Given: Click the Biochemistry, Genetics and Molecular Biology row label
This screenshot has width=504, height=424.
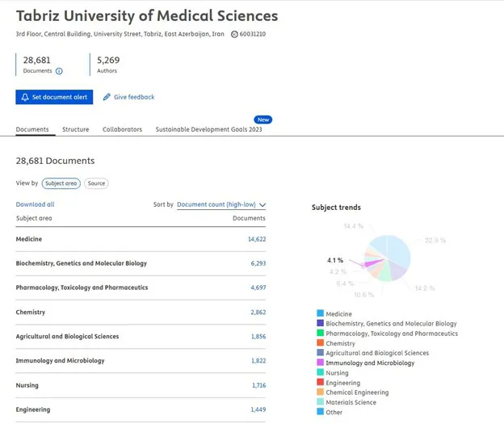Looking at the screenshot, I should coord(82,263).
